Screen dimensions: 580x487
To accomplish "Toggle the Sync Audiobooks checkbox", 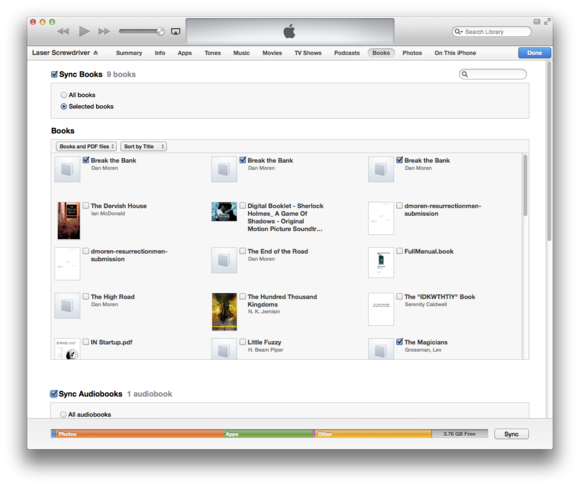I will click(54, 394).
